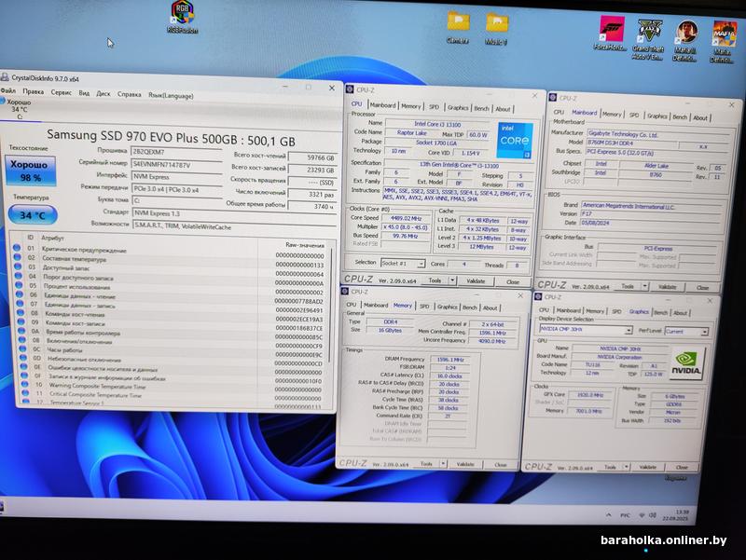Image resolution: width=746 pixels, height=560 pixels.
Task: Switch to the Bench tab in CPU window
Action: coord(482,109)
